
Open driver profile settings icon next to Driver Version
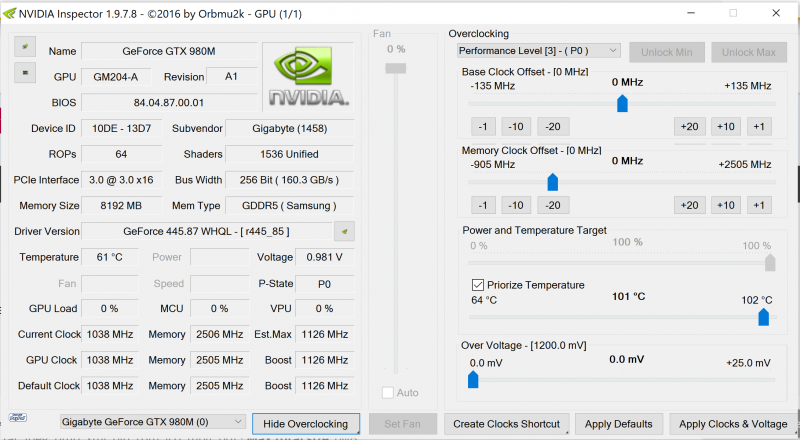[344, 231]
